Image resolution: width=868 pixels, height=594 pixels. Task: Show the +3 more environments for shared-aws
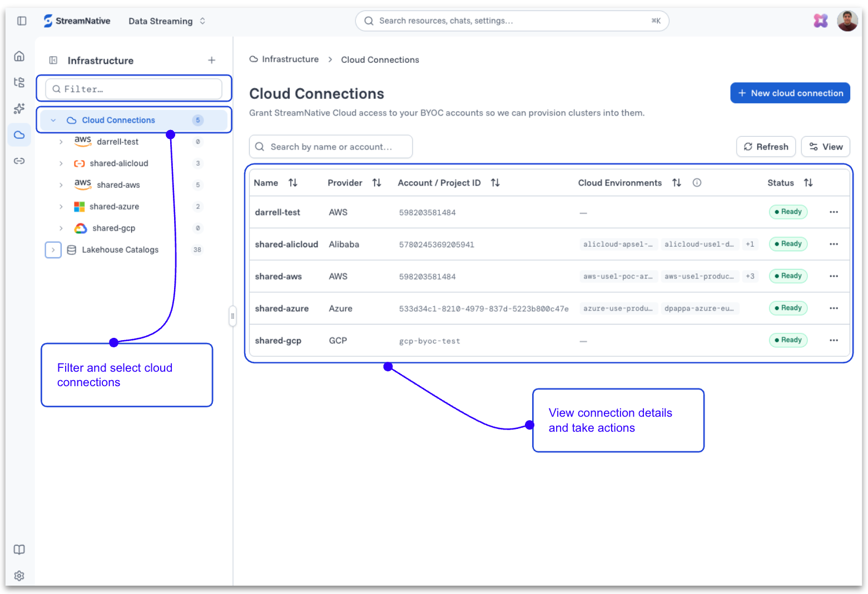click(x=750, y=276)
